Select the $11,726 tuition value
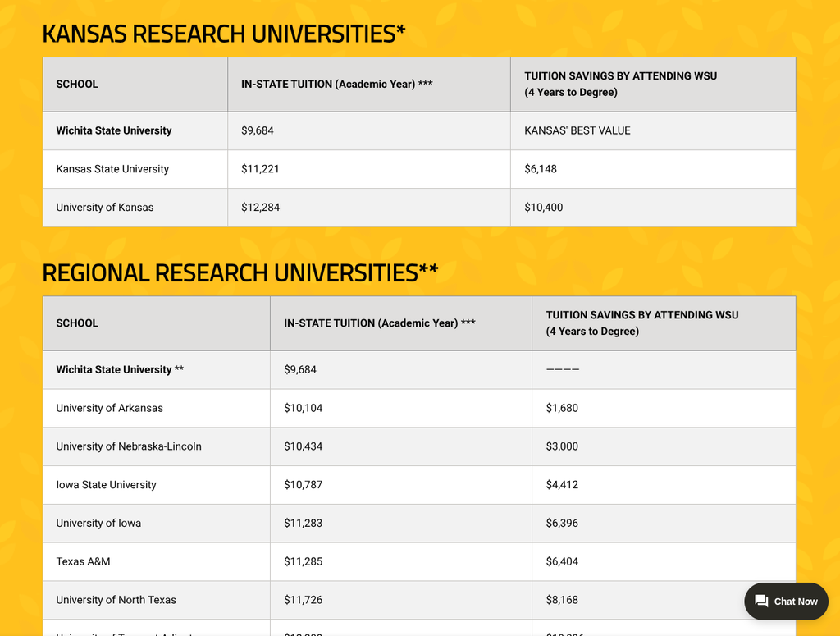Image resolution: width=840 pixels, height=636 pixels. tap(304, 600)
